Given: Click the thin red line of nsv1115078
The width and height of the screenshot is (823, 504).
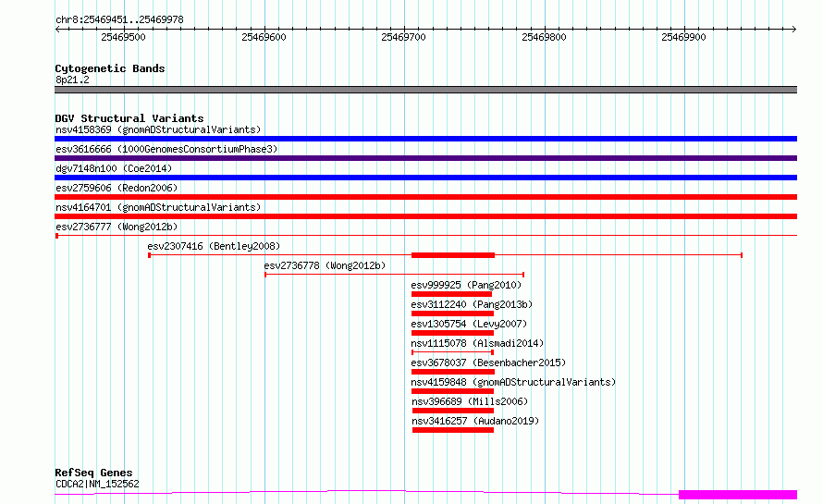Looking at the screenshot, I should pos(452,352).
